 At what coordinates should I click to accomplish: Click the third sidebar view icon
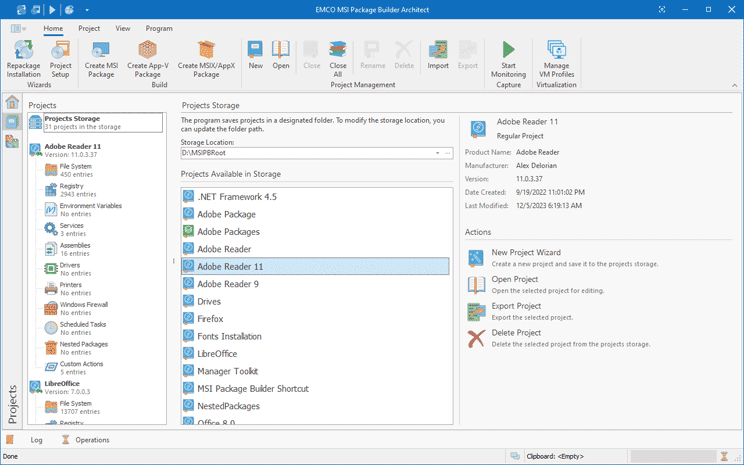coord(12,141)
